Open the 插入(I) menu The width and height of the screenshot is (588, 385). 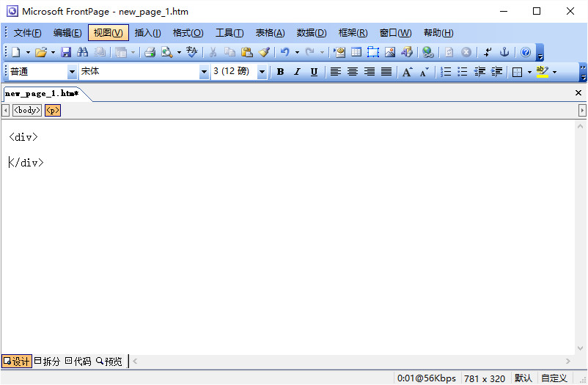pyautogui.click(x=148, y=33)
